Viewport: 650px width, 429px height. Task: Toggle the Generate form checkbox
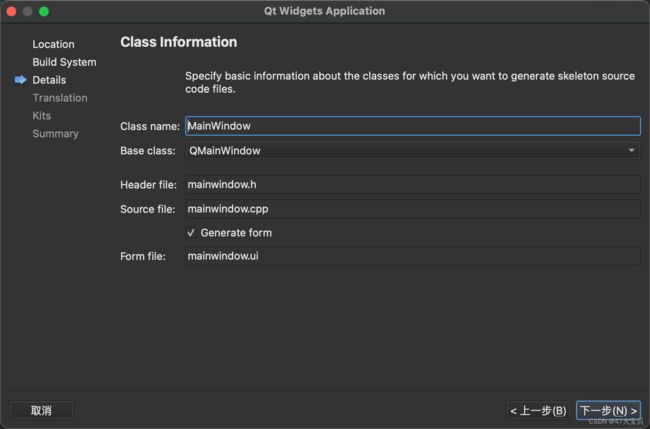[191, 233]
